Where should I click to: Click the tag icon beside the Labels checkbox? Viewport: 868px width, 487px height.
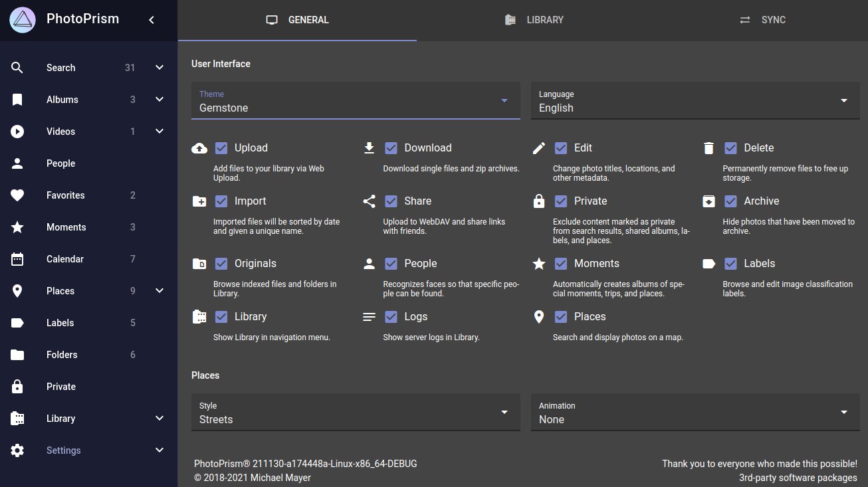pos(709,264)
